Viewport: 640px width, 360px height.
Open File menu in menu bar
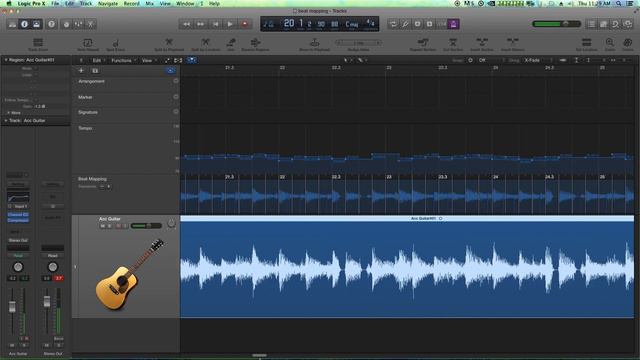tap(55, 3)
